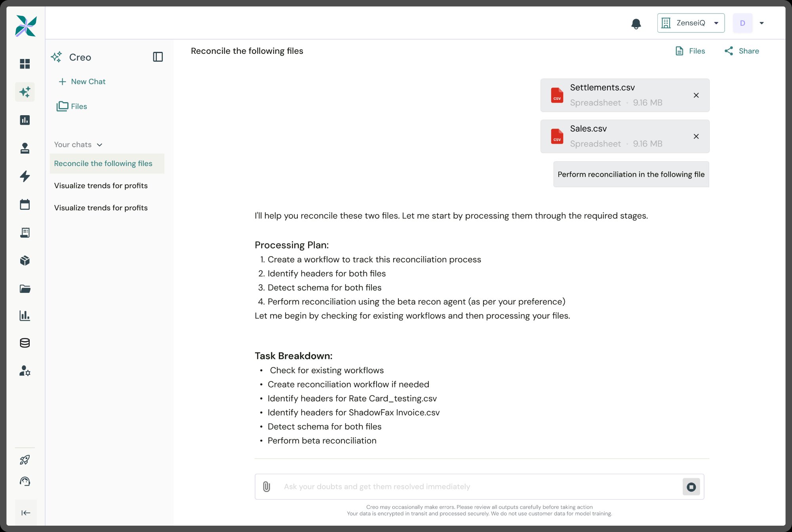Open the ZenseiQ organization dropdown
This screenshot has width=792, height=532.
[x=691, y=23]
